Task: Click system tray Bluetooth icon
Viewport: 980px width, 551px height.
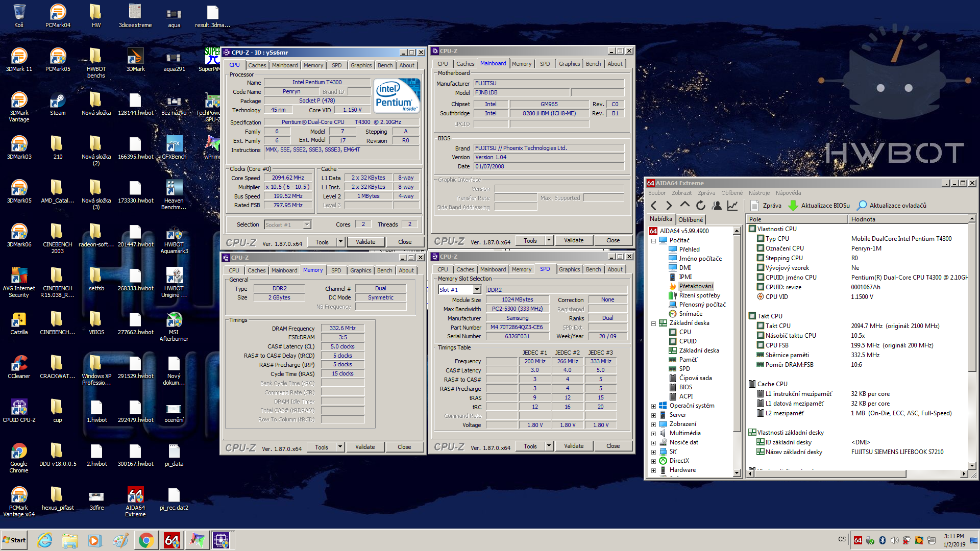Action: click(x=882, y=540)
